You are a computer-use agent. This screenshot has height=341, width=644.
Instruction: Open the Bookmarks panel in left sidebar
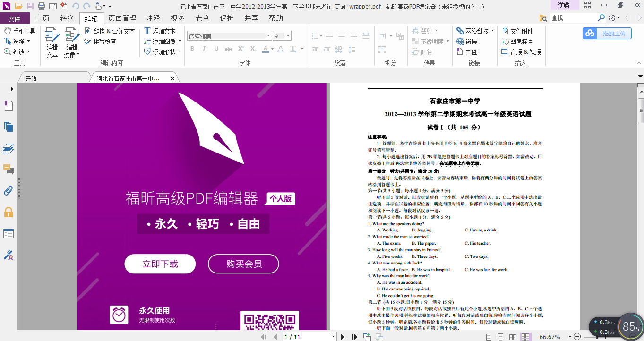[9, 106]
